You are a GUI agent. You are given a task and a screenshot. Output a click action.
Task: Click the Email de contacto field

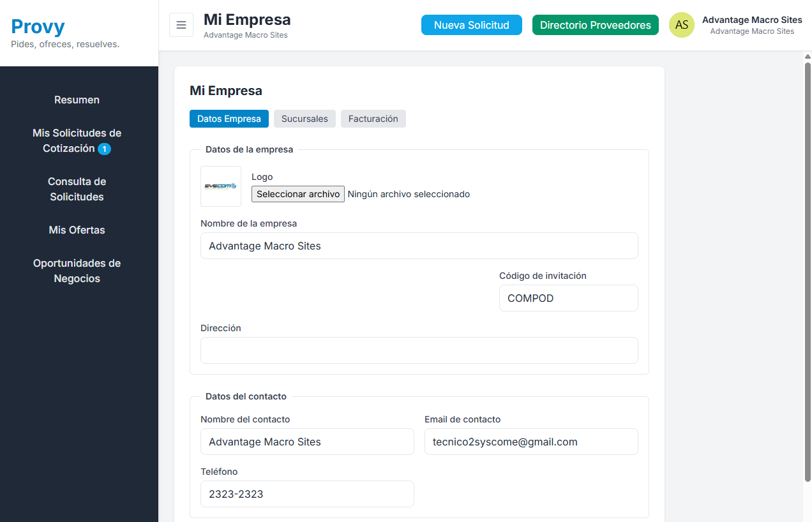[530, 442]
